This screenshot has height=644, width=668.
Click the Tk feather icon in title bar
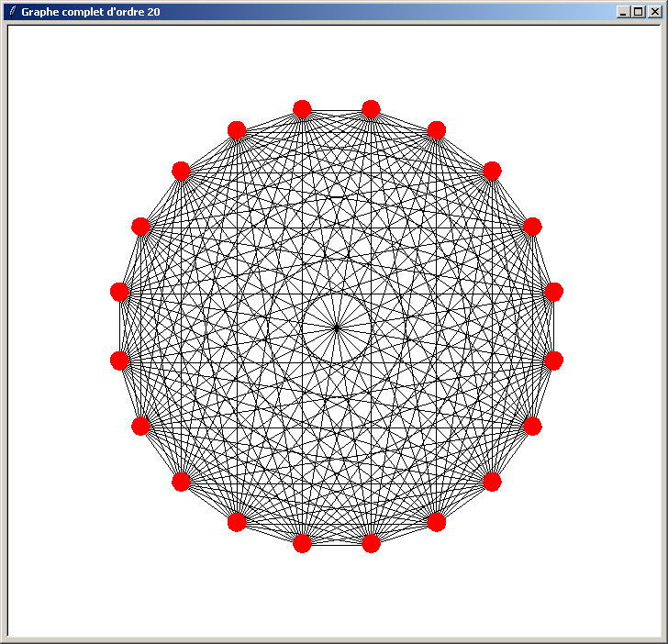pyautogui.click(x=11, y=12)
